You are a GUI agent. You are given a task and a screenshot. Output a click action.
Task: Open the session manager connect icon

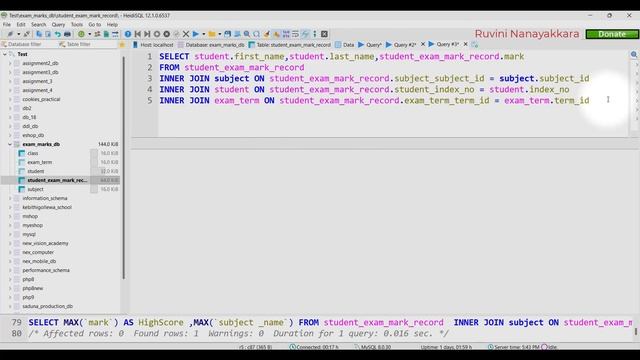pyautogui.click(x=10, y=34)
